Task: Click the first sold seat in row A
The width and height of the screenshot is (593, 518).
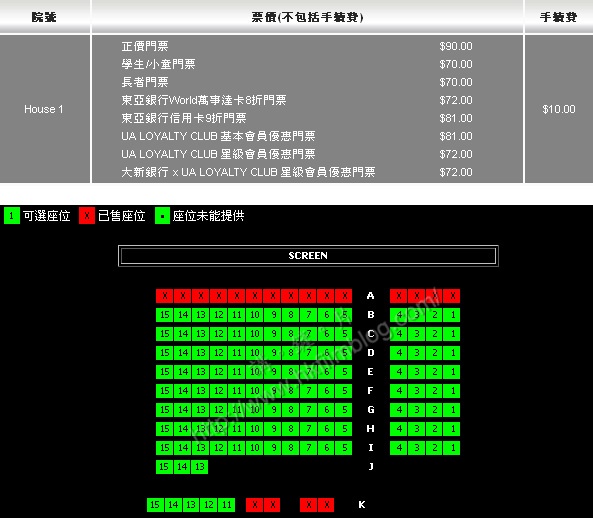Action: [165, 296]
